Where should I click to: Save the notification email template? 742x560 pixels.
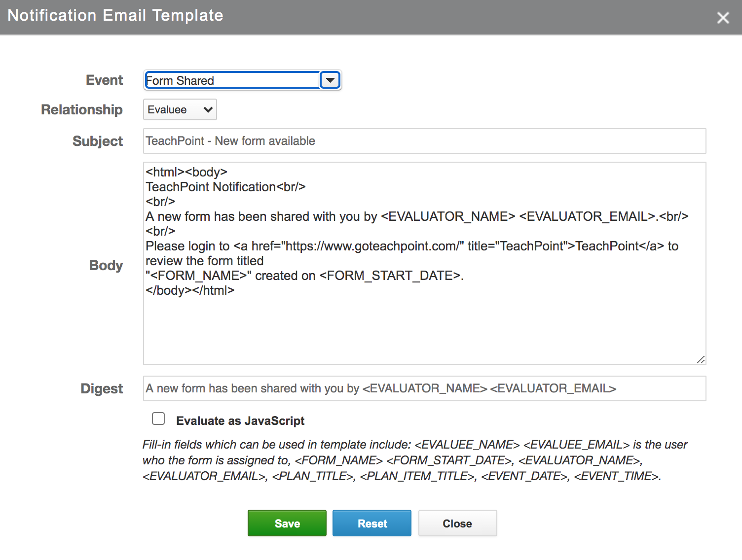tap(287, 523)
